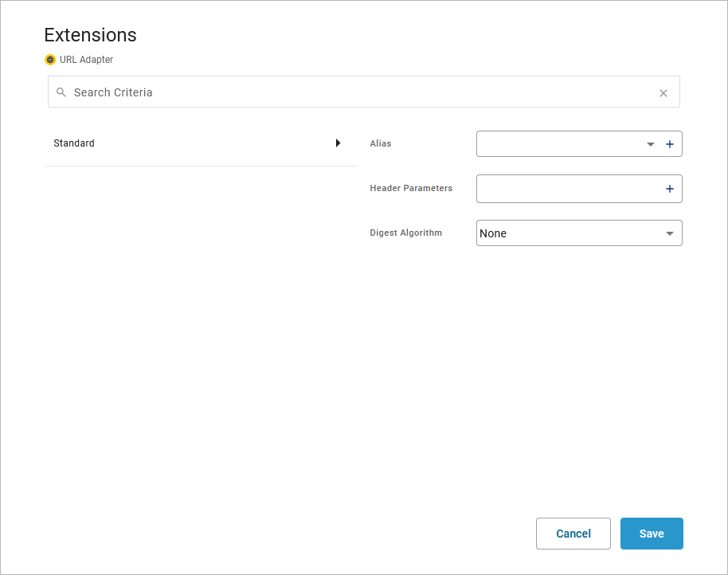The width and height of the screenshot is (728, 575).
Task: Clear the search criteria with the X icon
Action: pos(663,93)
